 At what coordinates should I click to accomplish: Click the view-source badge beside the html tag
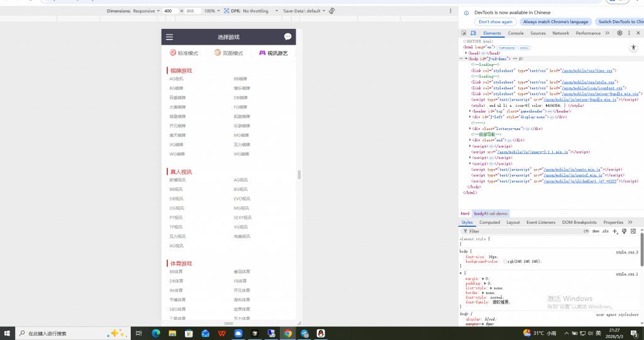click(506, 48)
